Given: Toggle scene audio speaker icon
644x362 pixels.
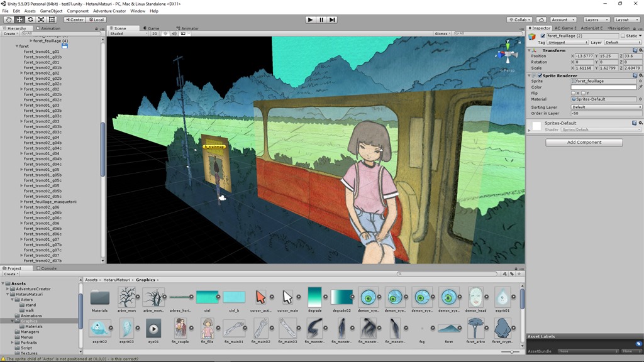Looking at the screenshot, I should pos(174,33).
